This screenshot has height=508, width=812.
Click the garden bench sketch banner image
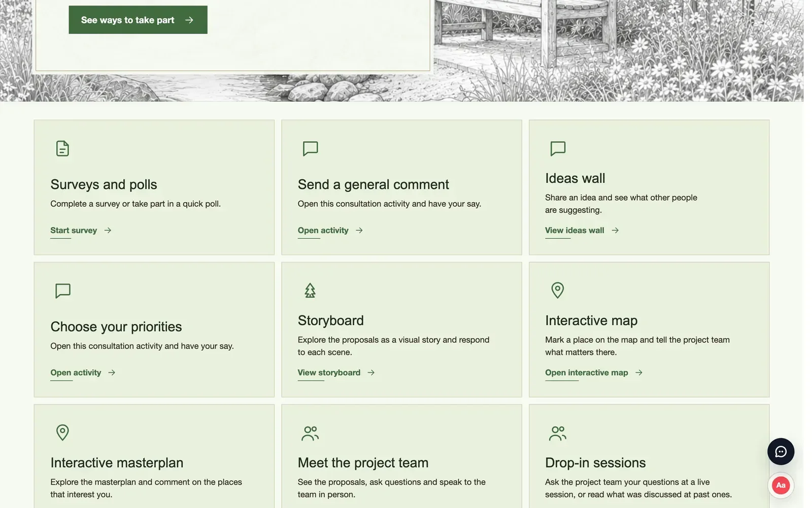[x=618, y=50]
